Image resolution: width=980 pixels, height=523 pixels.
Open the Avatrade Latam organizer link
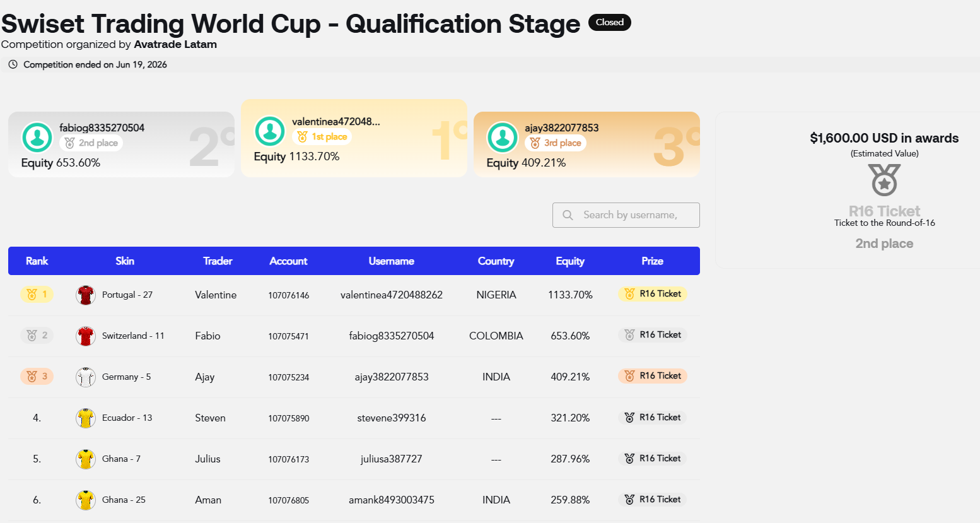pyautogui.click(x=175, y=44)
